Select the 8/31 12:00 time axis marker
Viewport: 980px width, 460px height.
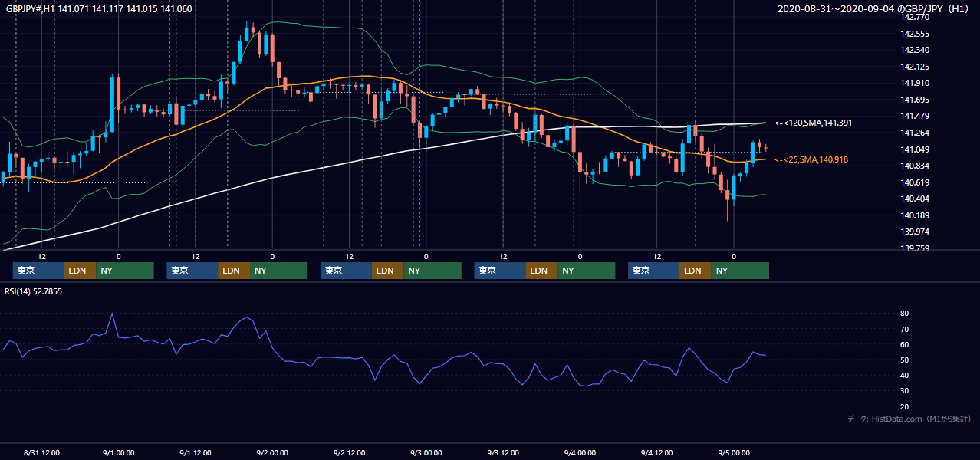tap(42, 453)
